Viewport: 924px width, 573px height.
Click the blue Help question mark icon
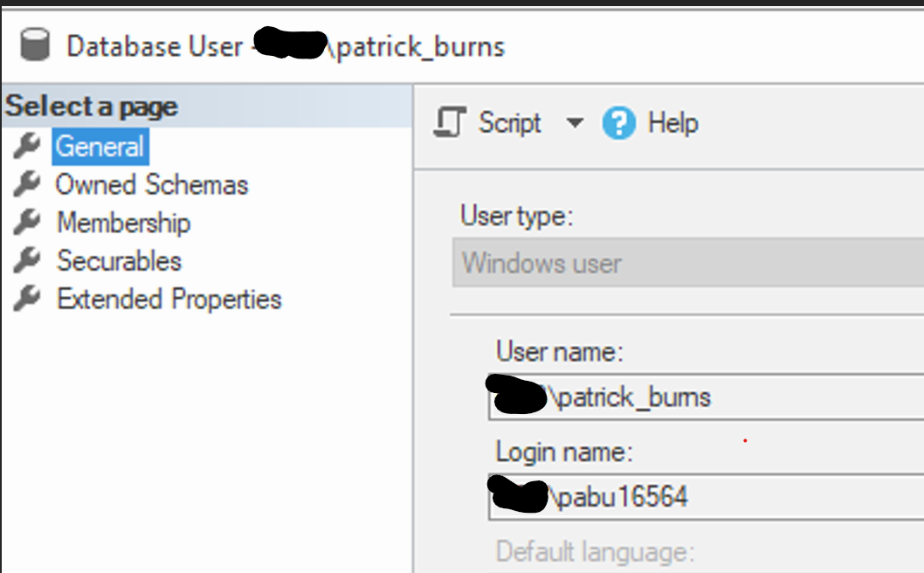pos(618,124)
